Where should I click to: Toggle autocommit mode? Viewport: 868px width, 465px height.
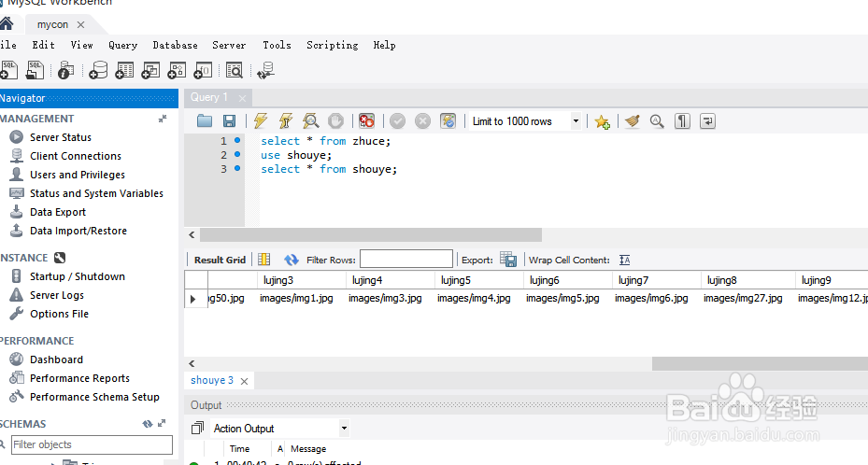(x=448, y=120)
